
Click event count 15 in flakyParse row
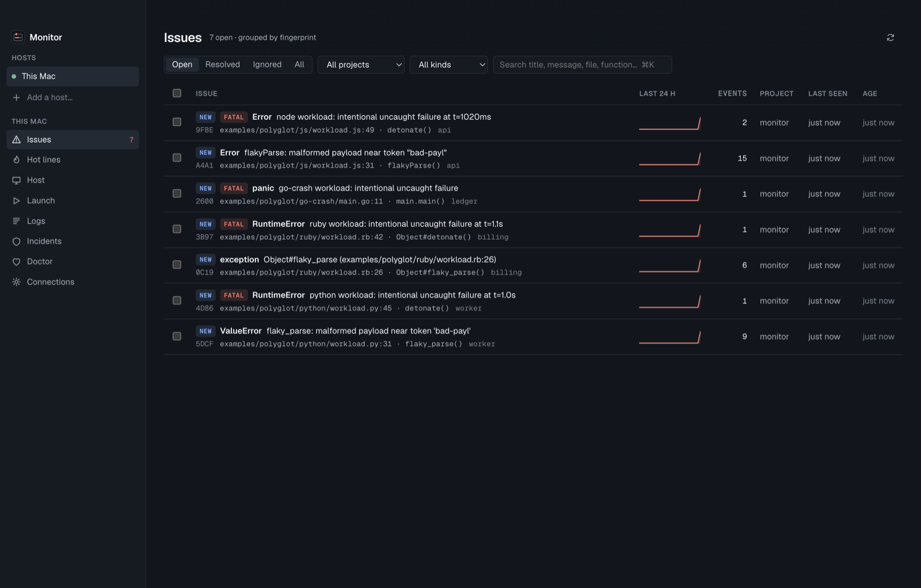click(743, 158)
